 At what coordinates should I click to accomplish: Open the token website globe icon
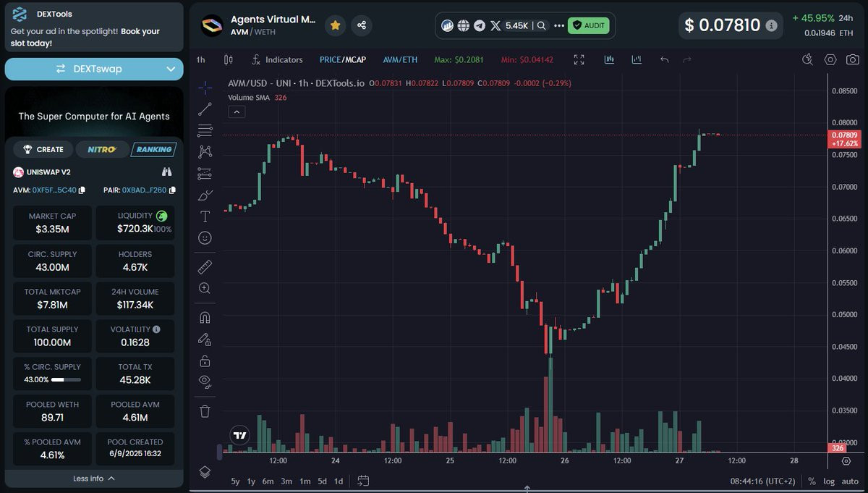pos(464,25)
